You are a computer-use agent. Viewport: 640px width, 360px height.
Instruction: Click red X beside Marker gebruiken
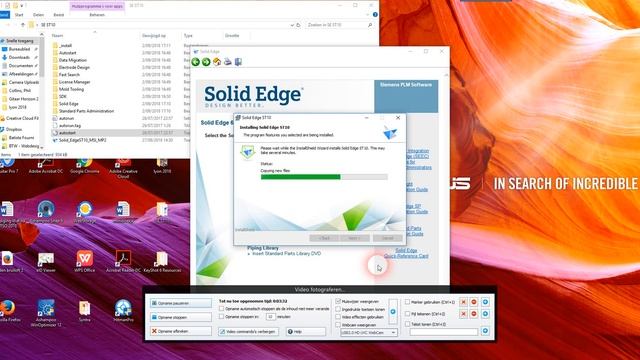(x=463, y=302)
